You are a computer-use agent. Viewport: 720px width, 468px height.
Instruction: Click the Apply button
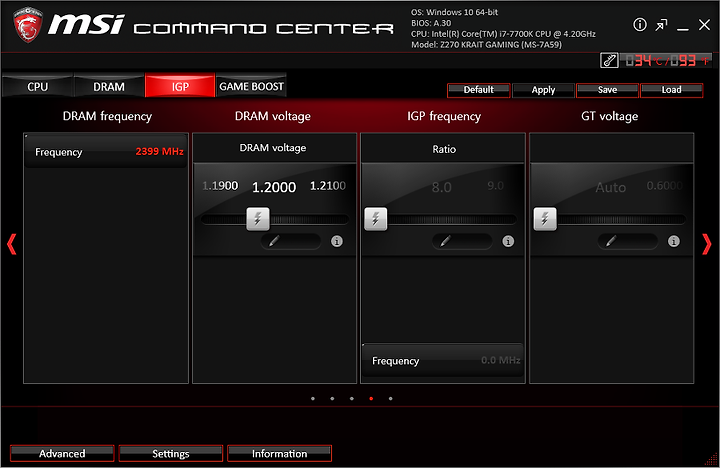[x=543, y=90]
